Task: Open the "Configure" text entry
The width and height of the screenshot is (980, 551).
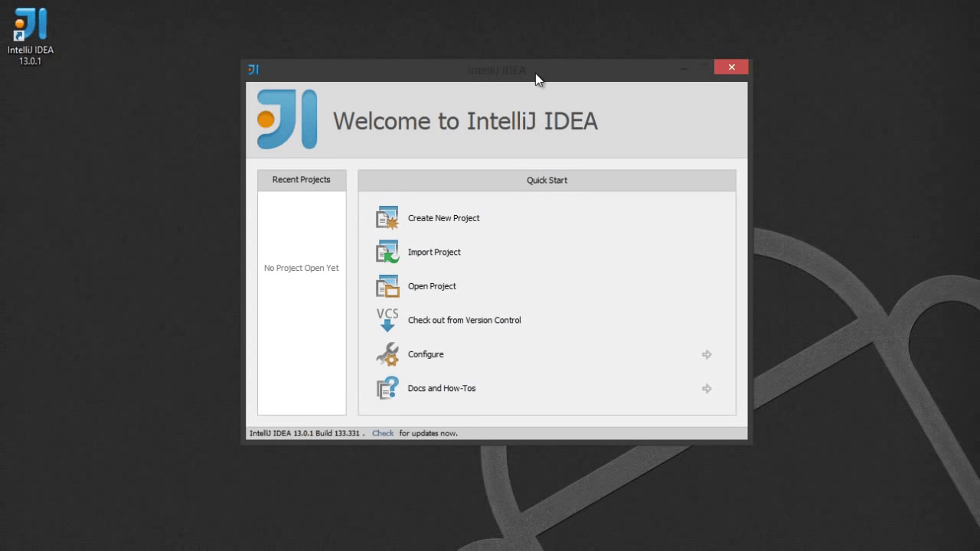Action: click(x=426, y=354)
